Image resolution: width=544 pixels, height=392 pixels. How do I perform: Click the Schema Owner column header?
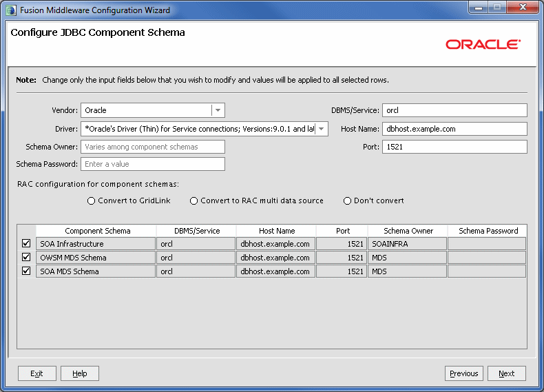click(408, 231)
